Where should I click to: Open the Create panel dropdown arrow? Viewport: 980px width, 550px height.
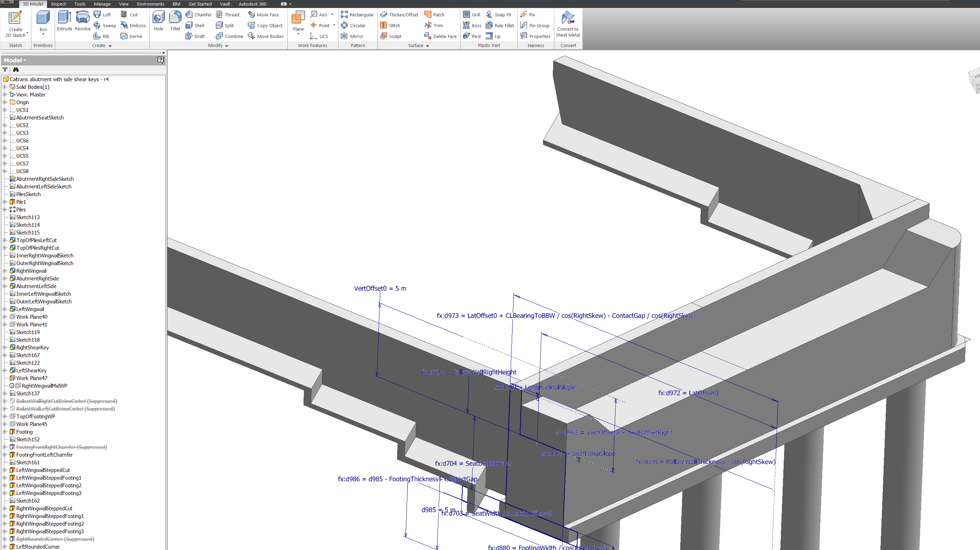[110, 46]
